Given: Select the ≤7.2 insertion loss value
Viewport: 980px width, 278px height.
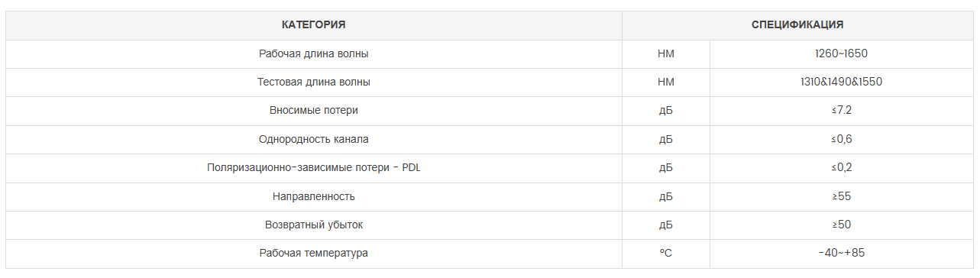Looking at the screenshot, I should [x=842, y=111].
